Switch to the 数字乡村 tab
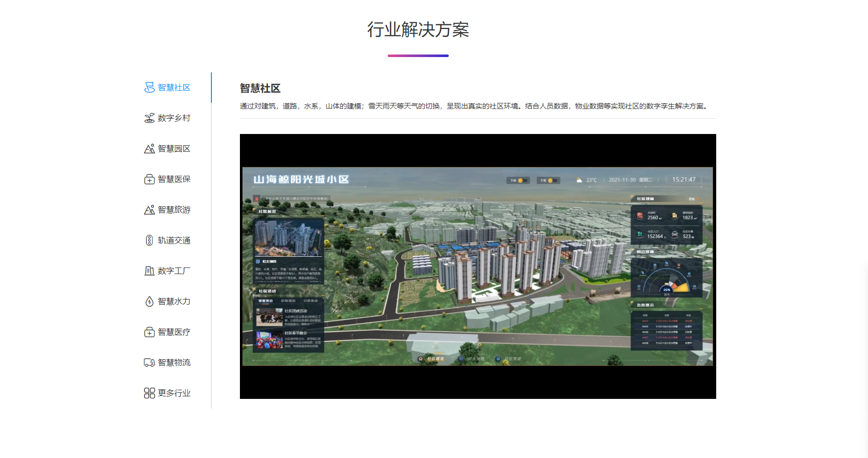Viewport: 868px width, 458px height. pyautogui.click(x=167, y=118)
